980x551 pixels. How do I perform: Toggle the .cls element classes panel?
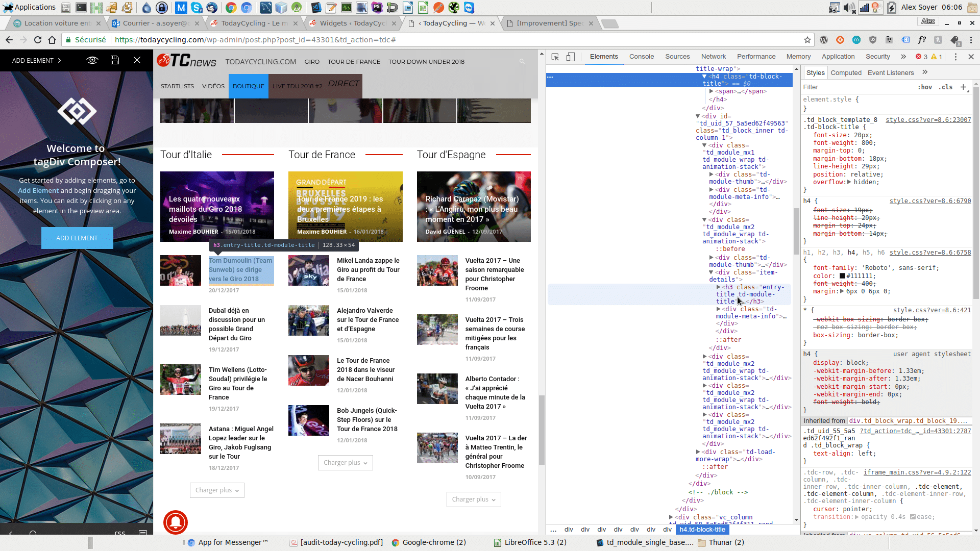coord(946,87)
